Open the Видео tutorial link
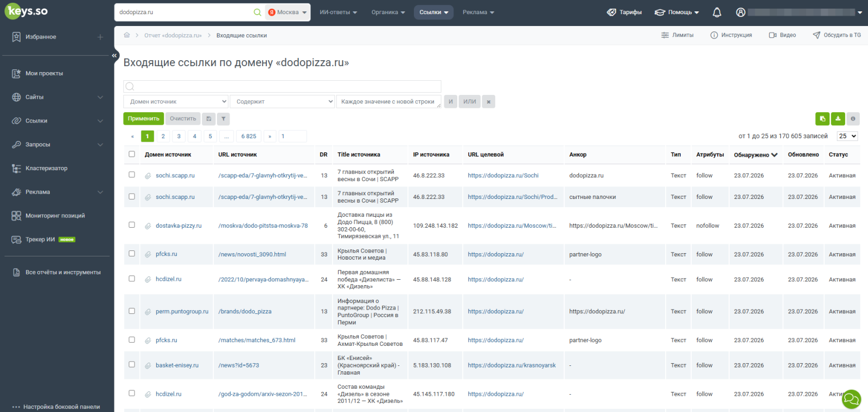The image size is (868, 412). coord(782,35)
